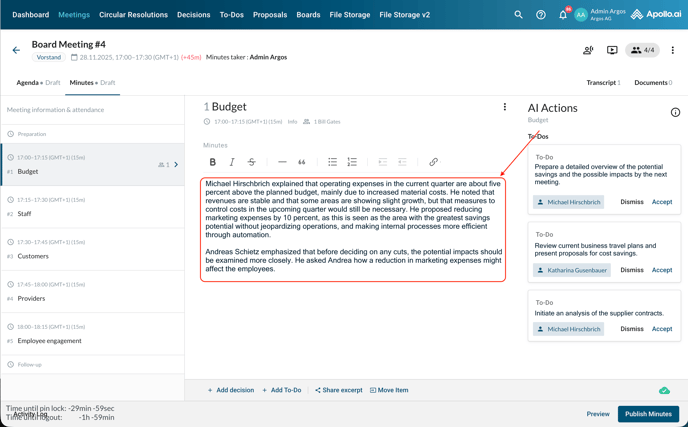
Task: Open meeting options three-dot menu
Action: pyautogui.click(x=673, y=50)
